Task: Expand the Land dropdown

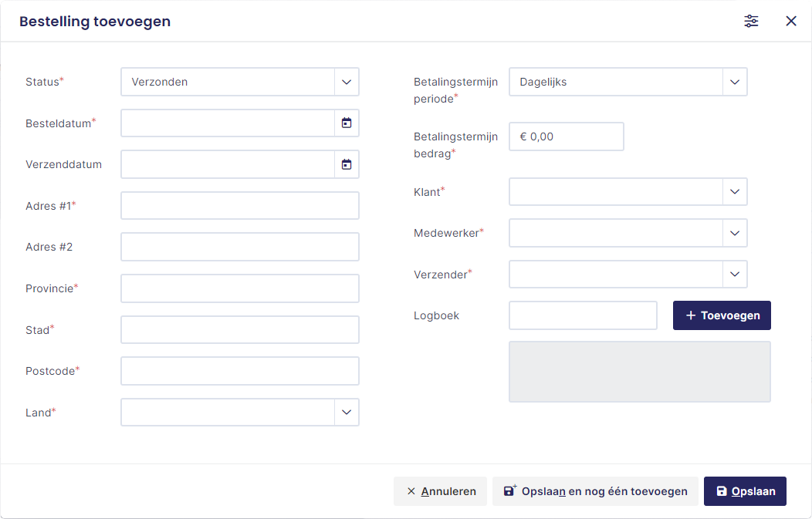Action: point(347,413)
